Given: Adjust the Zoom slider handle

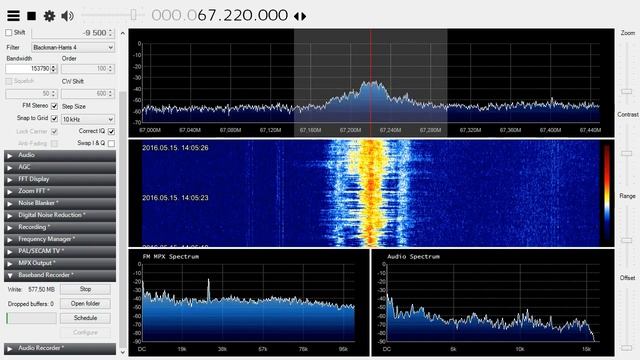Looking at the screenshot, I should (x=627, y=91).
